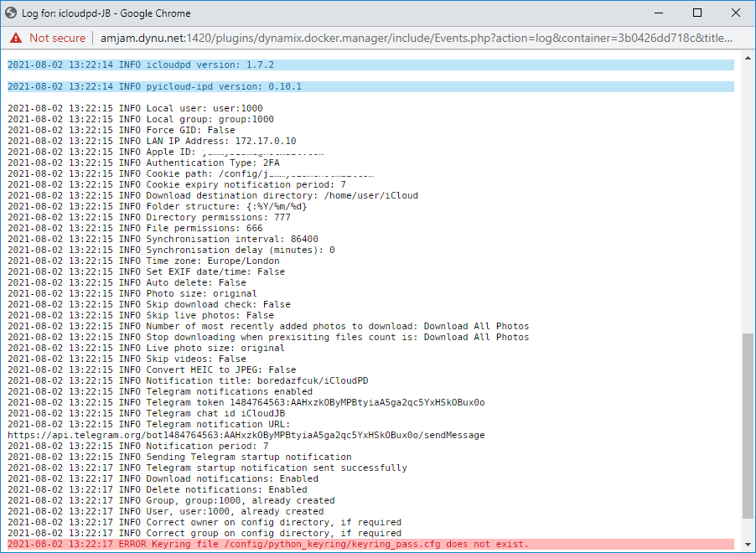Viewport: 756px width, 553px height.
Task: Click the 'Local group: group:1000' line
Action: [x=141, y=119]
